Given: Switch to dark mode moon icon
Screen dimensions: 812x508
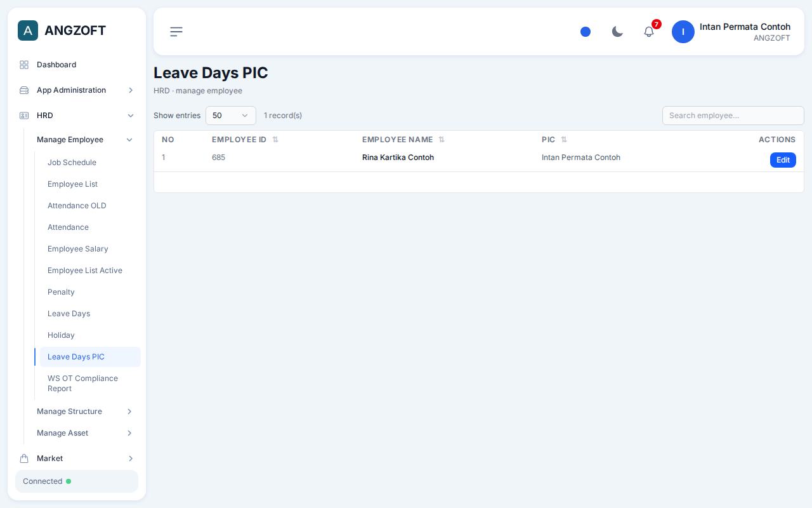Looking at the screenshot, I should click(x=617, y=32).
